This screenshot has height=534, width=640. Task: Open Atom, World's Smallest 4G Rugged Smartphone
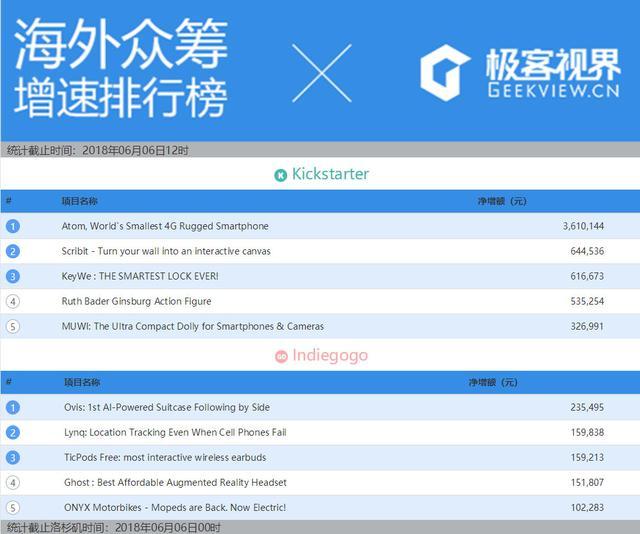(x=165, y=226)
